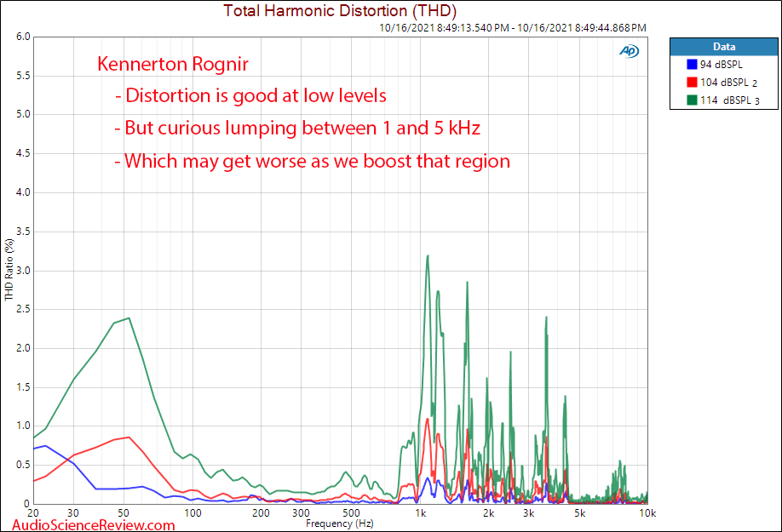Click the "5.0" tick on the THD axis
The width and height of the screenshot is (782, 532).
tap(24, 114)
